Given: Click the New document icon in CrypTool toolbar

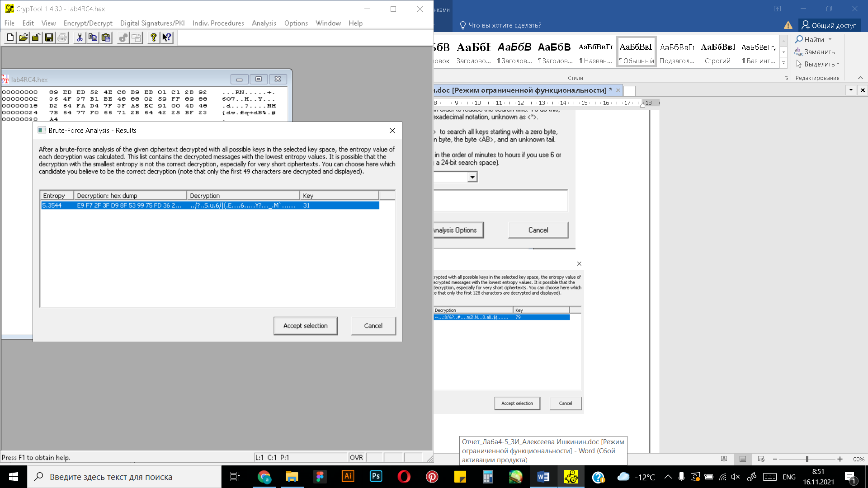Looking at the screenshot, I should (x=10, y=38).
